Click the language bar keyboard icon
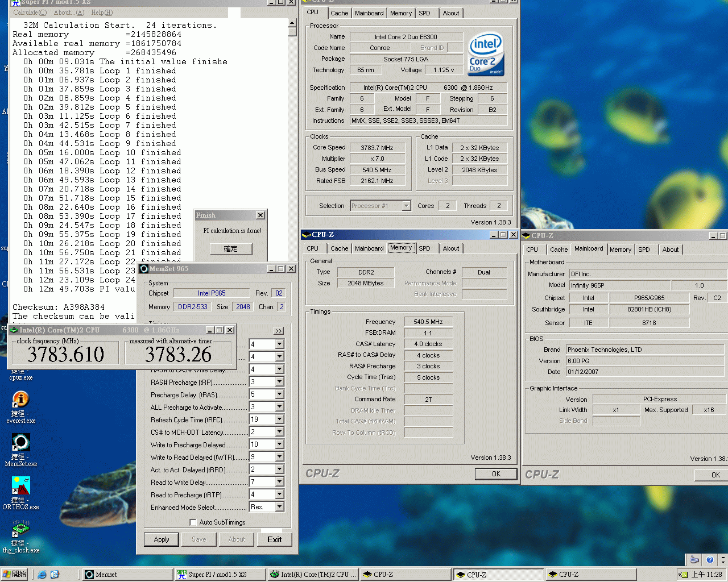The height and width of the screenshot is (582, 728). pos(694,560)
